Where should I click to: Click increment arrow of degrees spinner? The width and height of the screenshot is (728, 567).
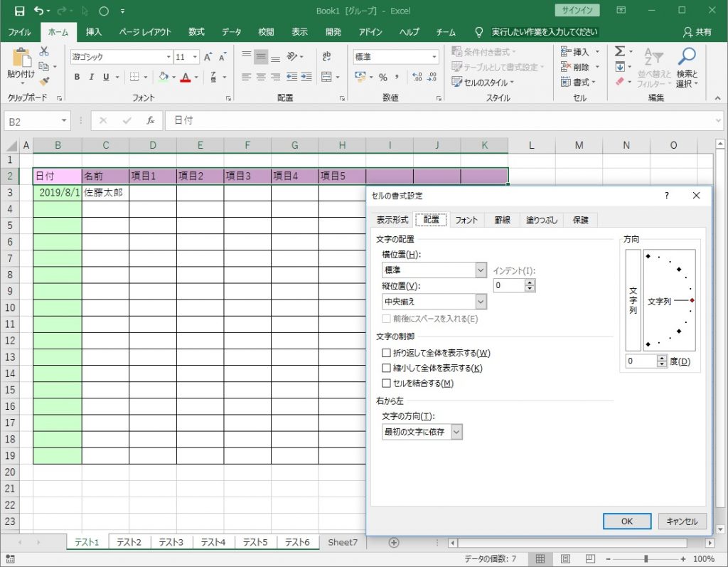coord(662,358)
